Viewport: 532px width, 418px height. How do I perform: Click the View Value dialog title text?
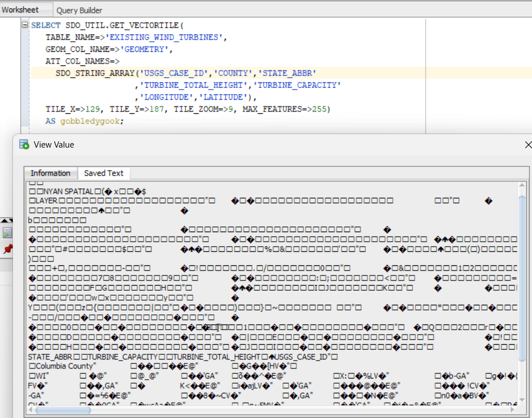tap(54, 145)
